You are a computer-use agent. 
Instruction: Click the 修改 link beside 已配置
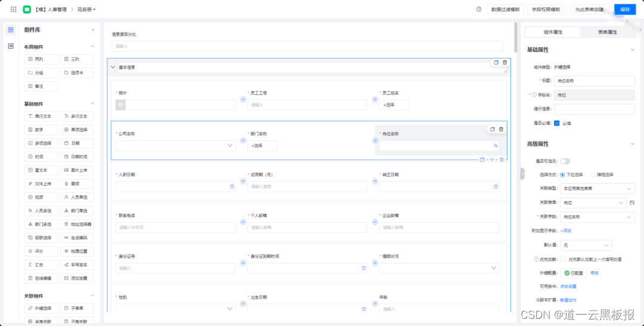tap(595, 272)
